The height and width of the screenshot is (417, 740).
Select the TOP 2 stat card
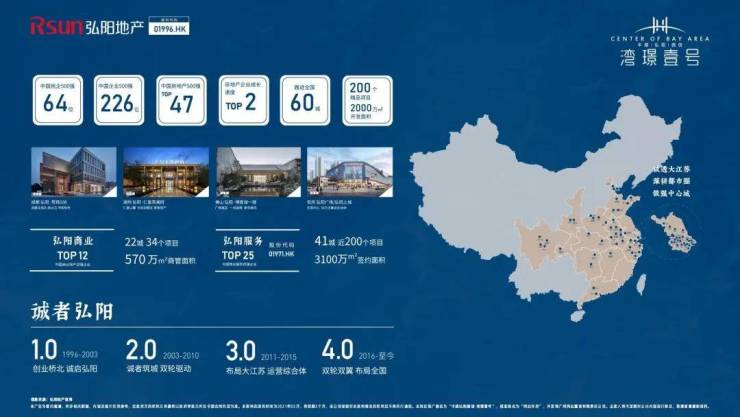point(243,100)
